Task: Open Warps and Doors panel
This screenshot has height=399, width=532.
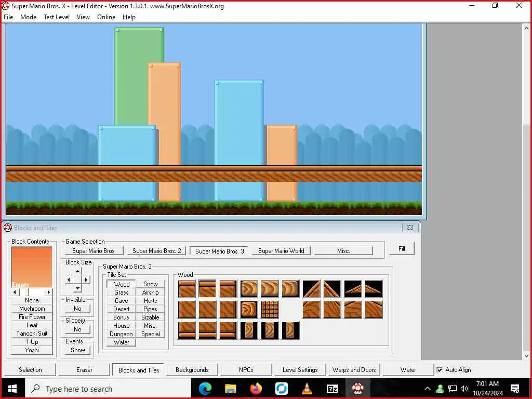Action: [x=354, y=370]
